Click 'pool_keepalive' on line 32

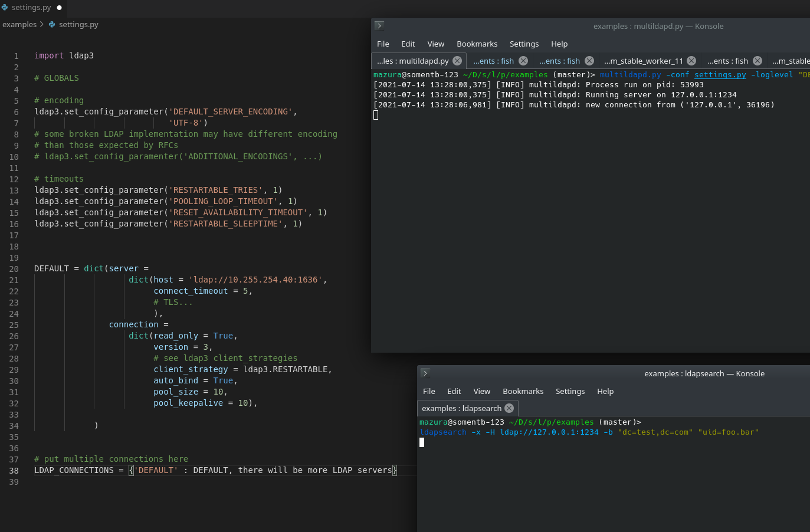[188, 403]
